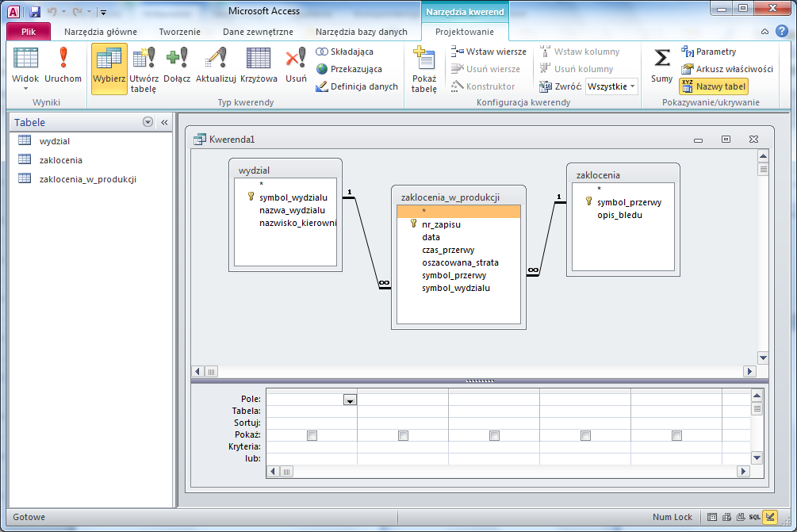Switch to Projektowanie tab

465,32
